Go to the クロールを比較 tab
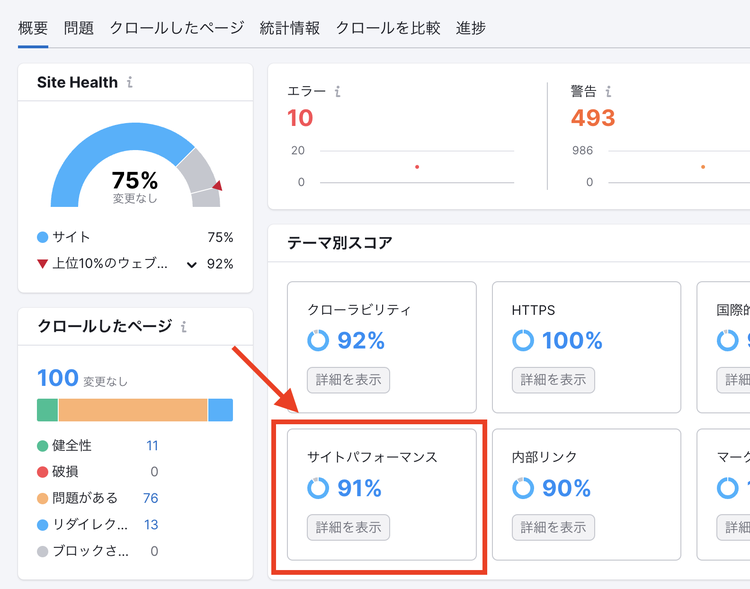 [387, 28]
